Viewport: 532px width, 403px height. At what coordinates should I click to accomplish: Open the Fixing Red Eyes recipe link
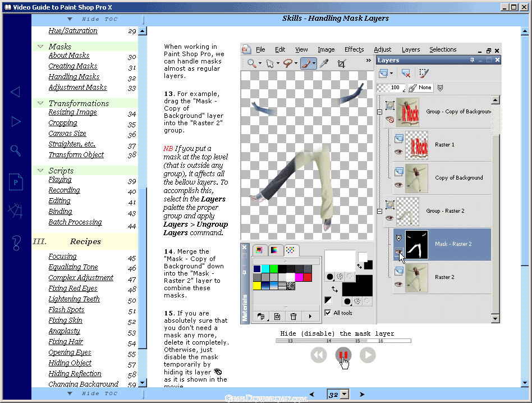[72, 288]
